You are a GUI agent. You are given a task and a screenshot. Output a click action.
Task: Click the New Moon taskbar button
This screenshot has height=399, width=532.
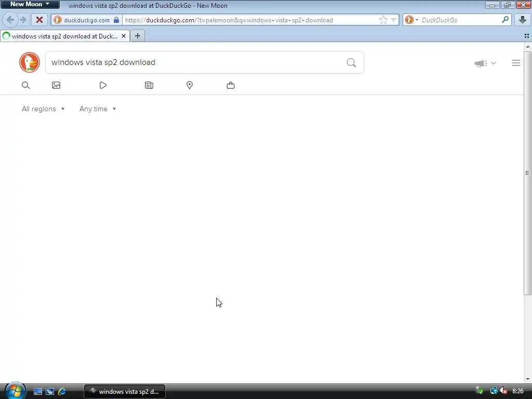(x=125, y=392)
